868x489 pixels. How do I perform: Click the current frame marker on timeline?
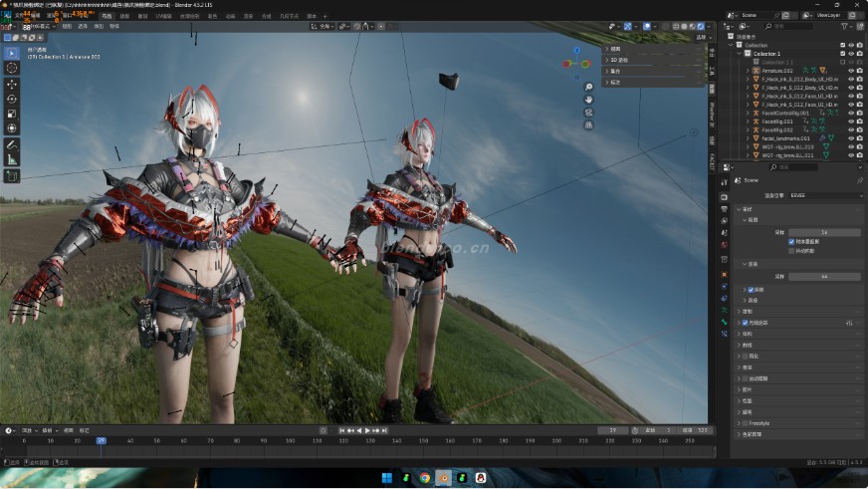pos(101,441)
